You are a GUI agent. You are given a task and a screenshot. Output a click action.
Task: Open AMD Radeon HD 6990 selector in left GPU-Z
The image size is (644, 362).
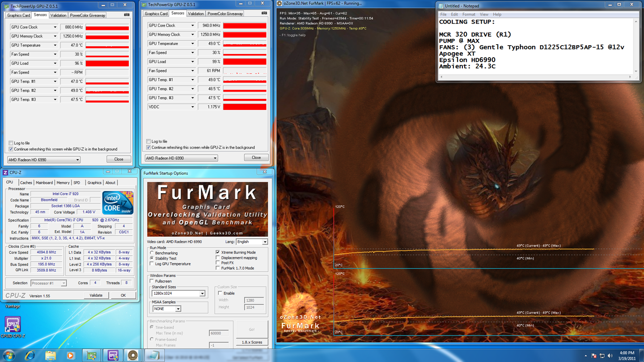point(44,160)
